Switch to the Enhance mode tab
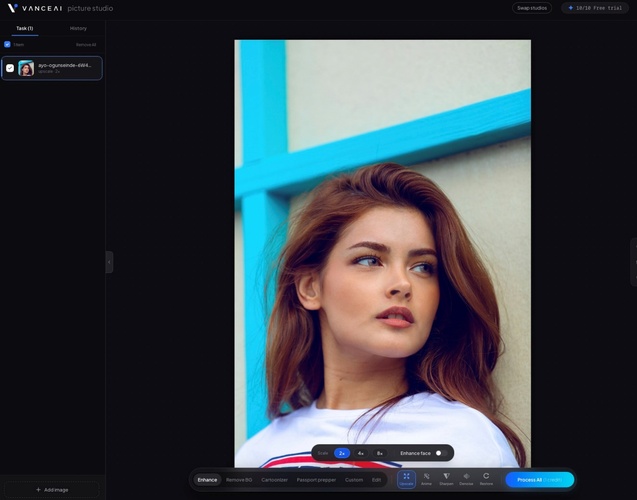 (207, 480)
